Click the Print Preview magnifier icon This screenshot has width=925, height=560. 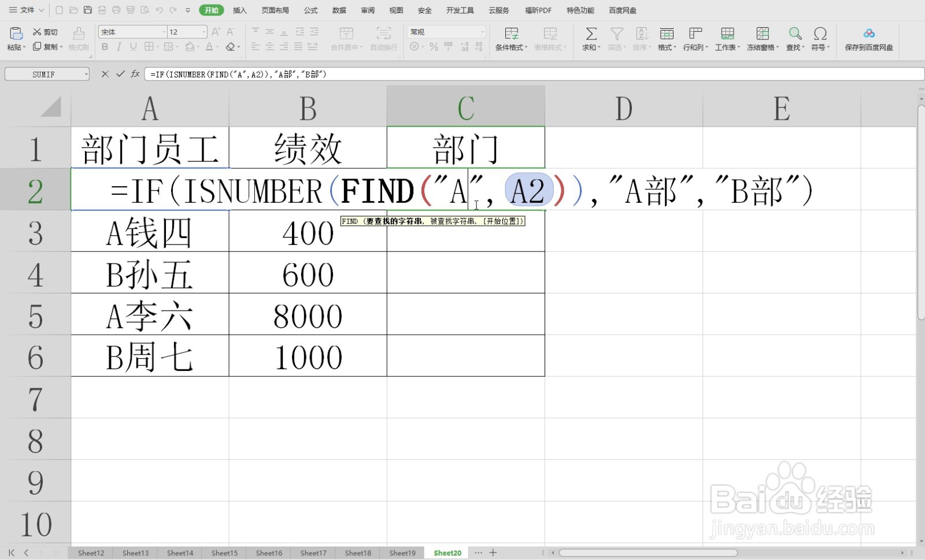[145, 10]
